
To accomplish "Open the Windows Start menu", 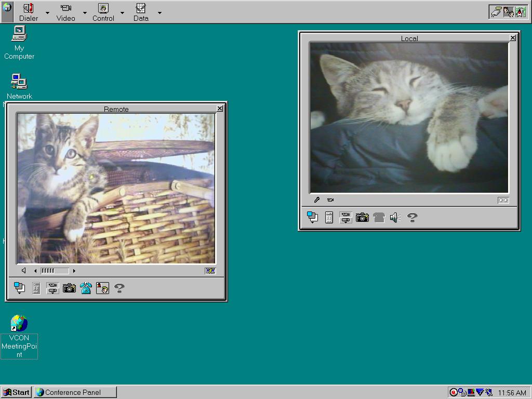I will coord(16,393).
